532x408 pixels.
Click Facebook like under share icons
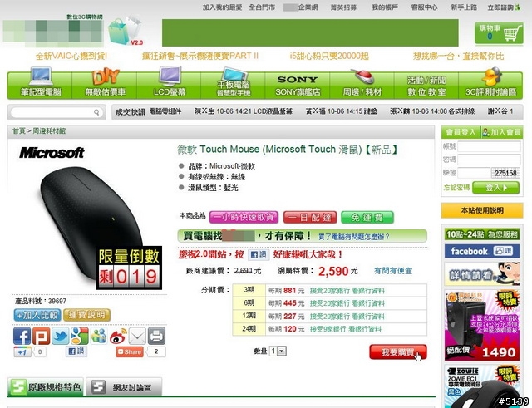76,351
